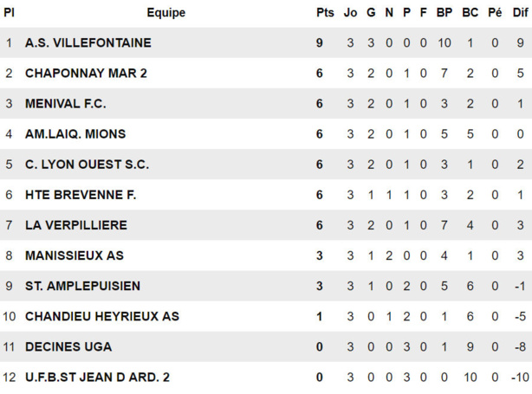
Task: Click ST. AMPLEPUISIEN team name
Action: [82, 286]
